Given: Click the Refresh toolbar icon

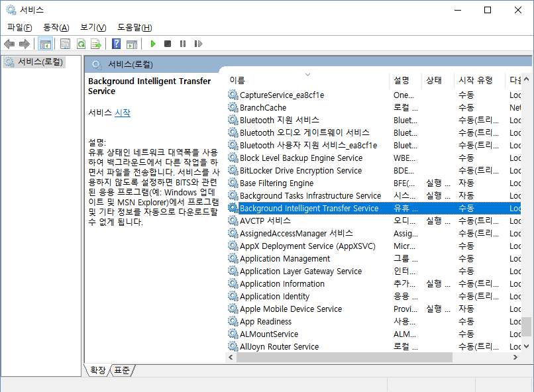Looking at the screenshot, I should (x=81, y=44).
